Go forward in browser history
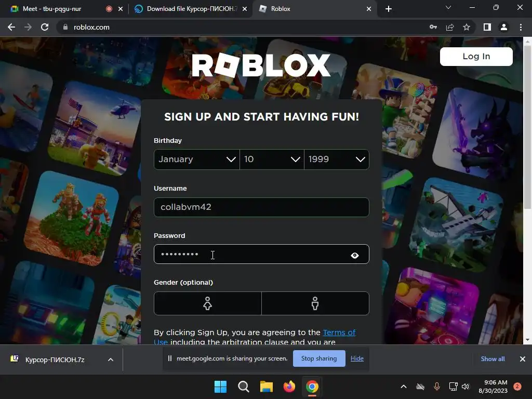The width and height of the screenshot is (532, 399). coord(28,27)
